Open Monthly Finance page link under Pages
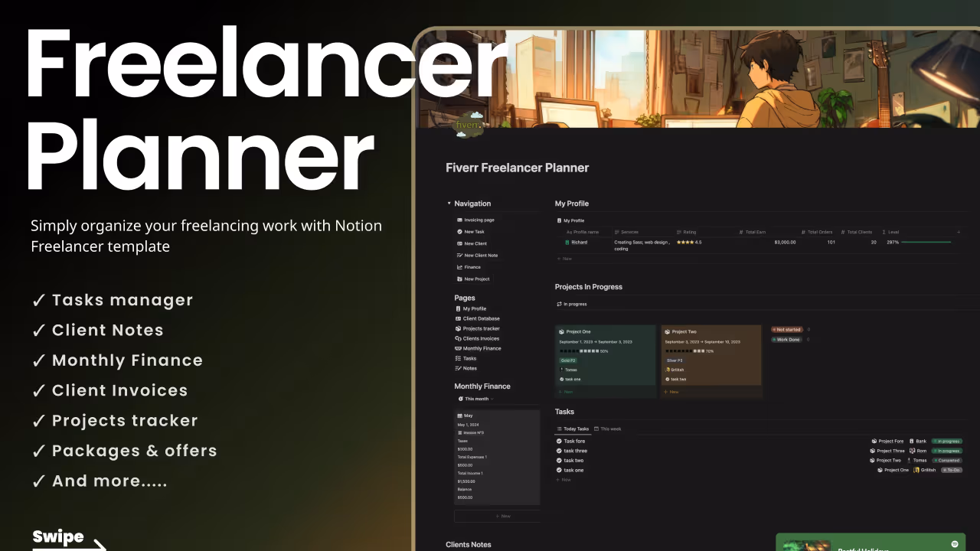The image size is (980, 551). tap(478, 348)
